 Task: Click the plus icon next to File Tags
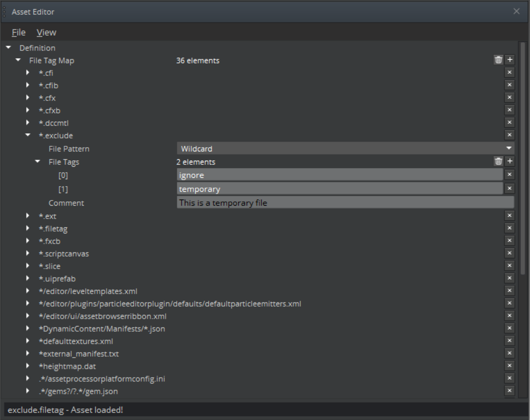(x=509, y=162)
